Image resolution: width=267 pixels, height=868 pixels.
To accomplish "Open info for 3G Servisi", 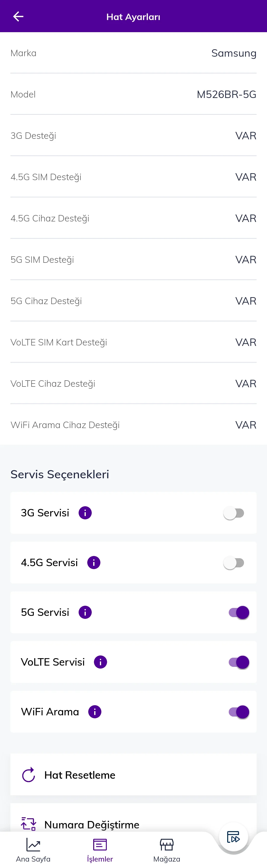I will pos(85,513).
